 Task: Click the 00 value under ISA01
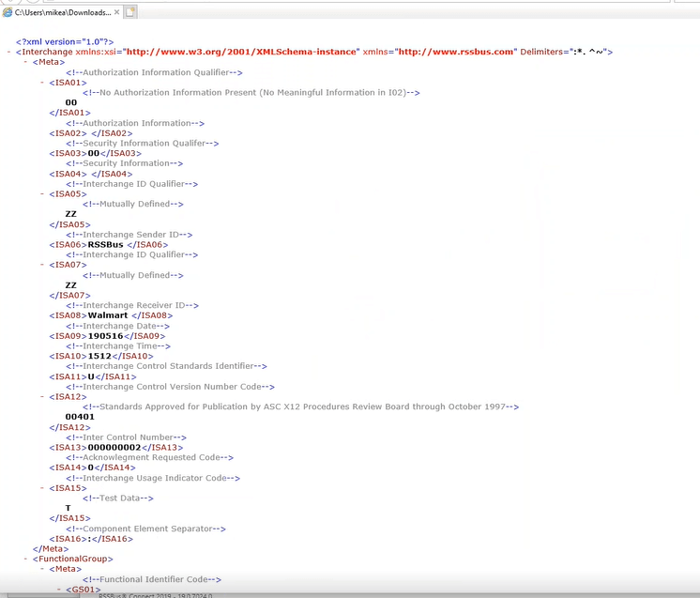tap(71, 102)
